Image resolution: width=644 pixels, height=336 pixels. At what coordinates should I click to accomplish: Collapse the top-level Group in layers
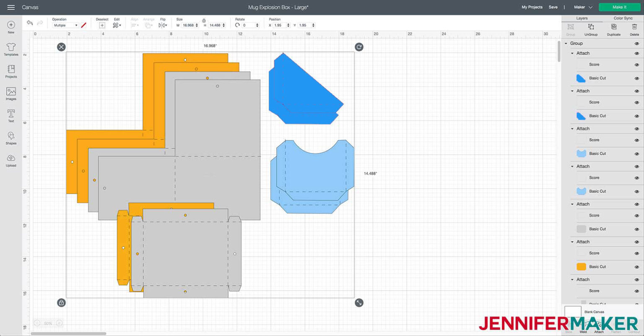tap(566, 44)
